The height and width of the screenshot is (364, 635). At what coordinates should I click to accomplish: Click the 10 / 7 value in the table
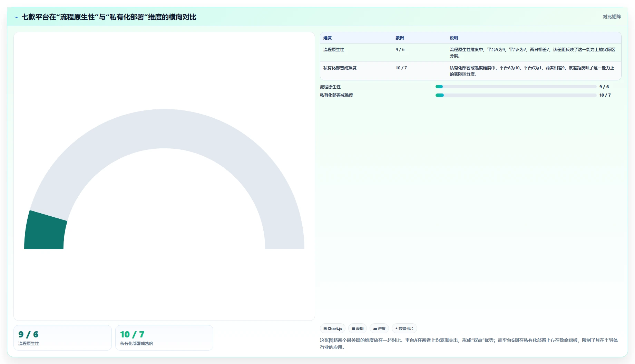point(401,68)
